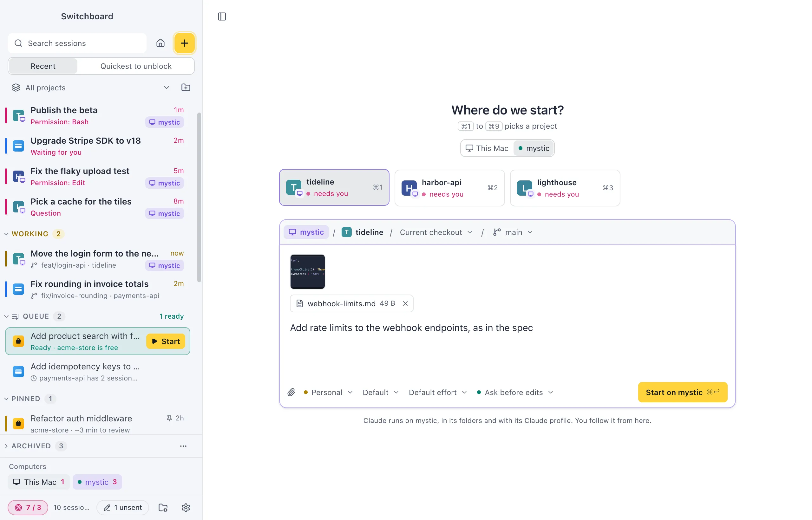Switch to the Recent tab
This screenshot has width=812, height=520.
click(43, 66)
